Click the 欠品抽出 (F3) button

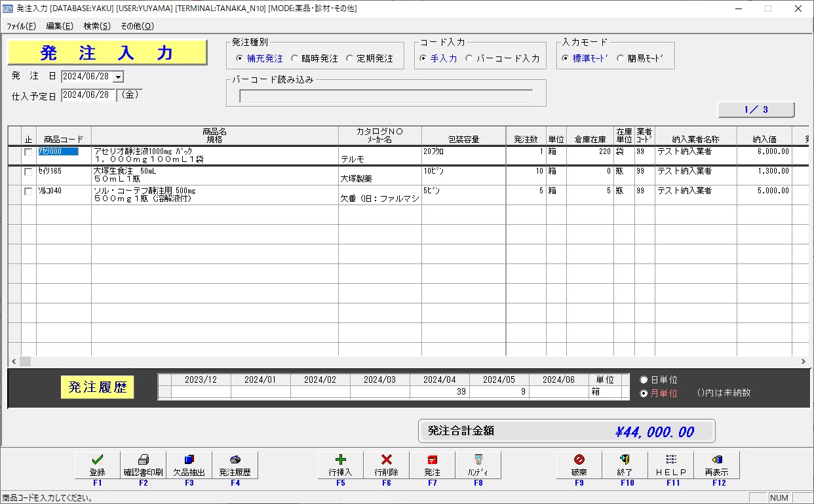189,465
